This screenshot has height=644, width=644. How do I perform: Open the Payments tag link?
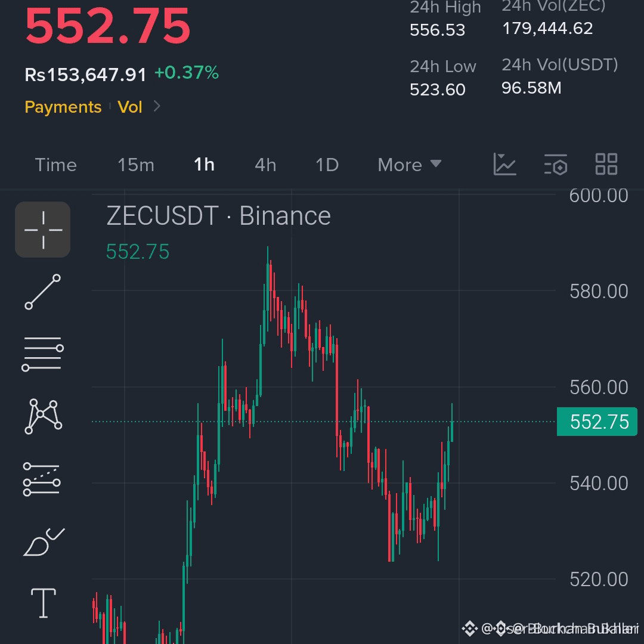[x=63, y=107]
